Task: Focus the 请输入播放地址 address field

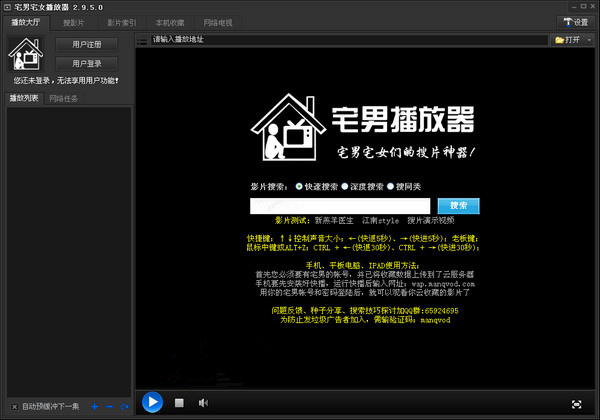Action: point(349,40)
